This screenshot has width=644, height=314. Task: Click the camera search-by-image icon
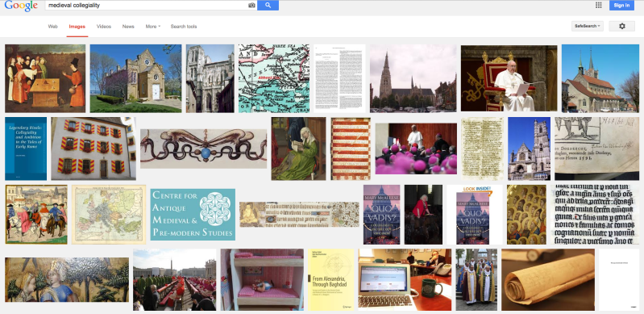[251, 6]
